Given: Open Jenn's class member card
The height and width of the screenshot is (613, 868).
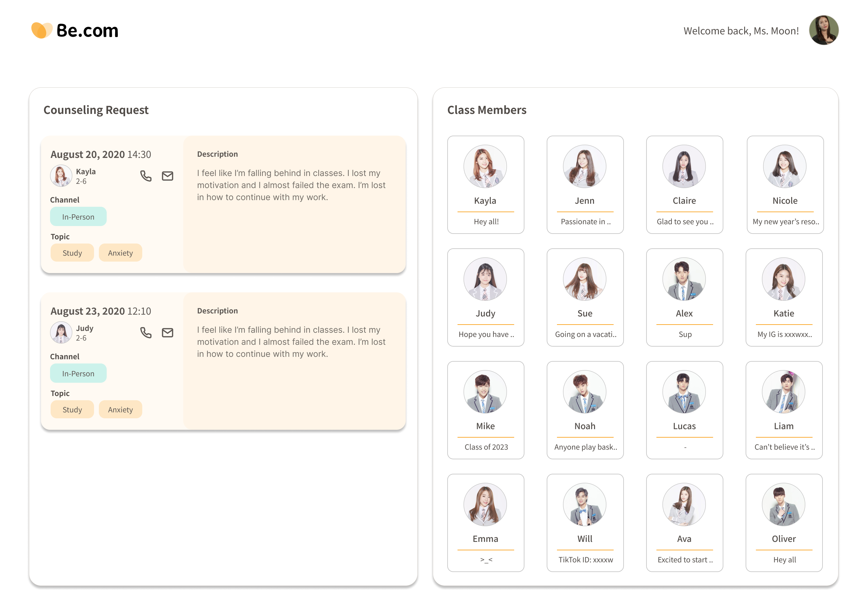Looking at the screenshot, I should pos(585,185).
